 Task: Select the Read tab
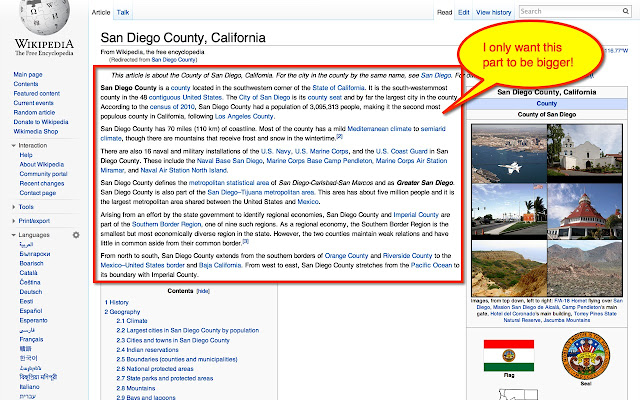pyautogui.click(x=444, y=12)
